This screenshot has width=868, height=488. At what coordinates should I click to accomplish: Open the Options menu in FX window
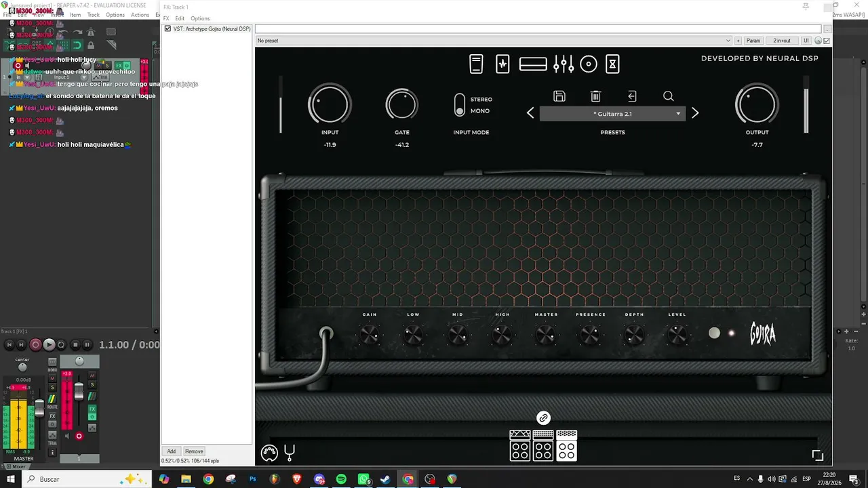click(x=200, y=18)
